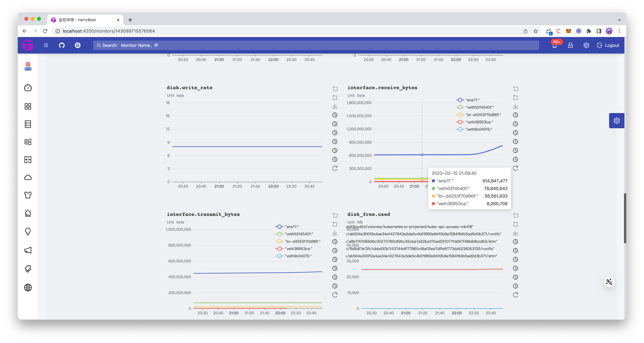Collapse the sidebar menu with fold icon
The height and width of the screenshot is (343, 644).
pos(46,45)
